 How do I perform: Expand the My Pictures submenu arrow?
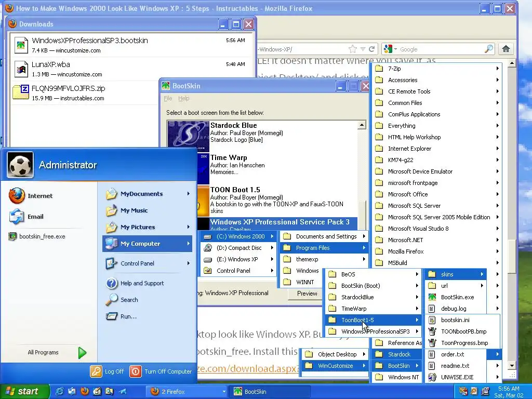[188, 227]
